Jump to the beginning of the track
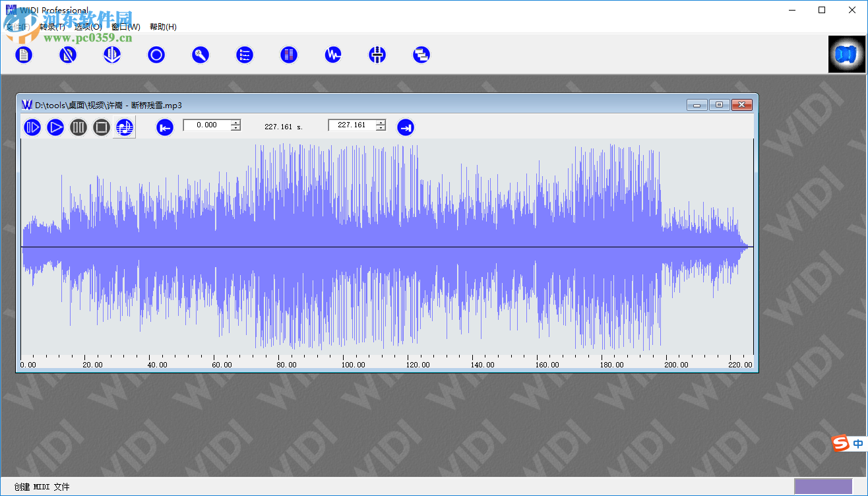 [164, 127]
